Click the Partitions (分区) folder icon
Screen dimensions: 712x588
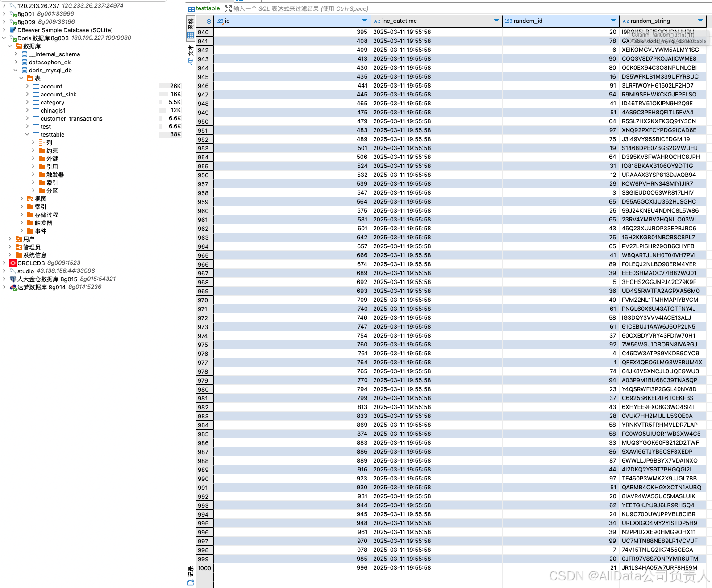[42, 191]
